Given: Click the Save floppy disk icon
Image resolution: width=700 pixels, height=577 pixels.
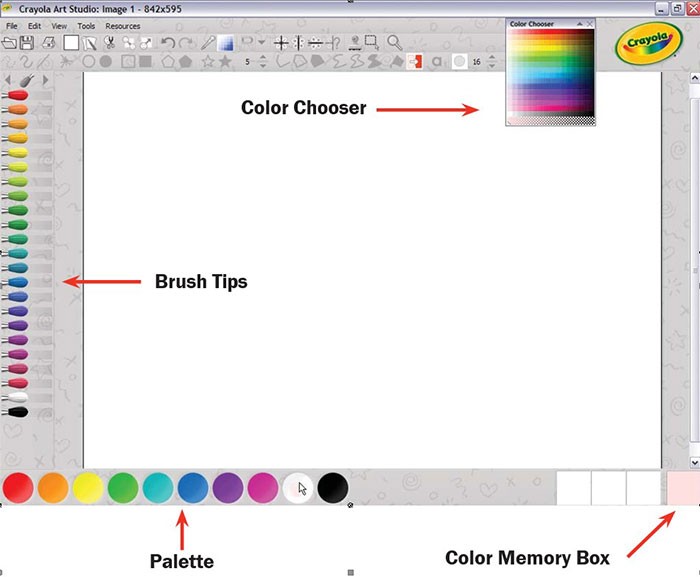Looking at the screenshot, I should point(27,43).
